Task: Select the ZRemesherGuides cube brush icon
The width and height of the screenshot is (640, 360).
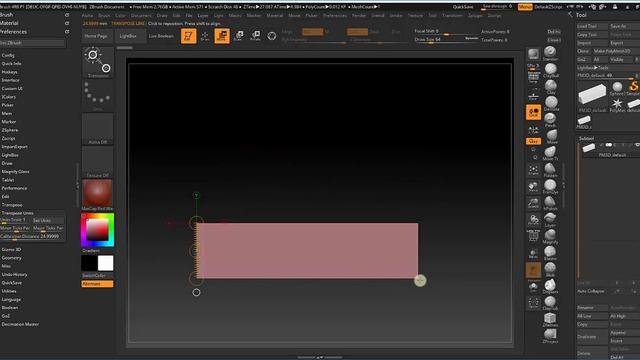Action: pos(550,319)
